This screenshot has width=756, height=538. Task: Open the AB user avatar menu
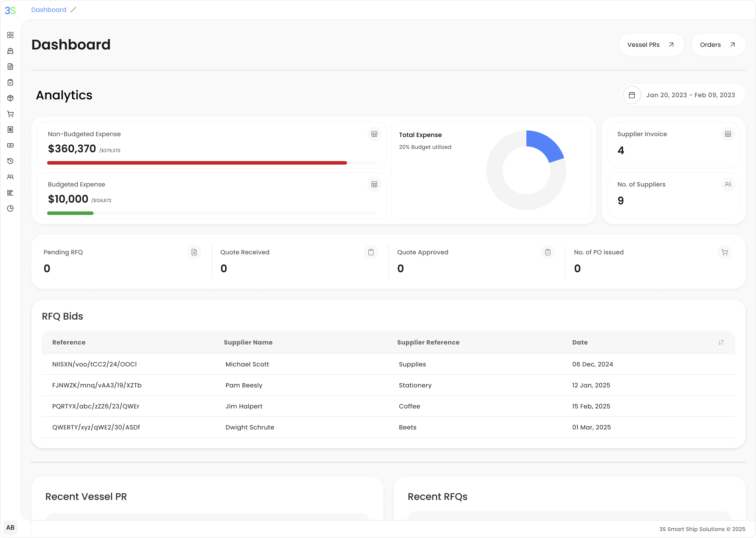(10, 527)
